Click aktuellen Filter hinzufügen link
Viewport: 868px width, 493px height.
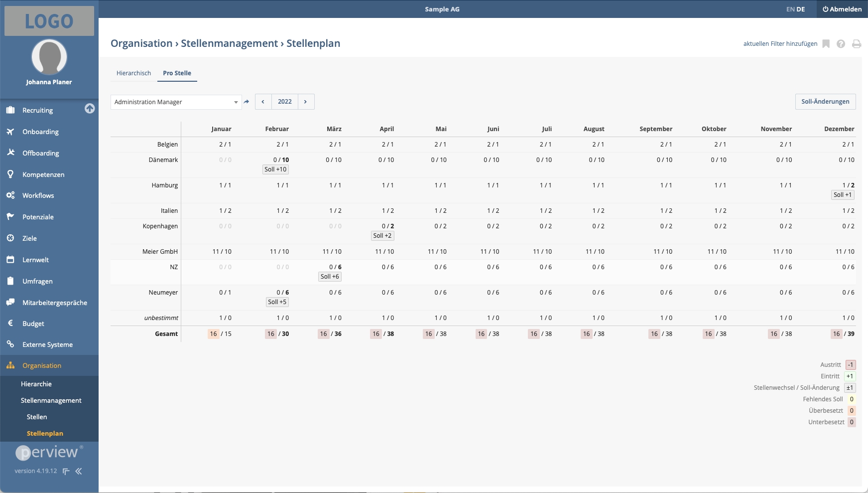click(x=780, y=44)
